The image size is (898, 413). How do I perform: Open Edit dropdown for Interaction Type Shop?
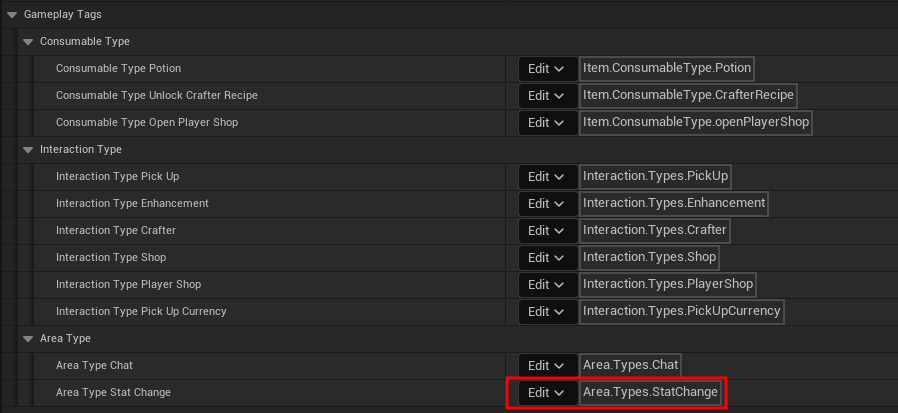(x=548, y=258)
